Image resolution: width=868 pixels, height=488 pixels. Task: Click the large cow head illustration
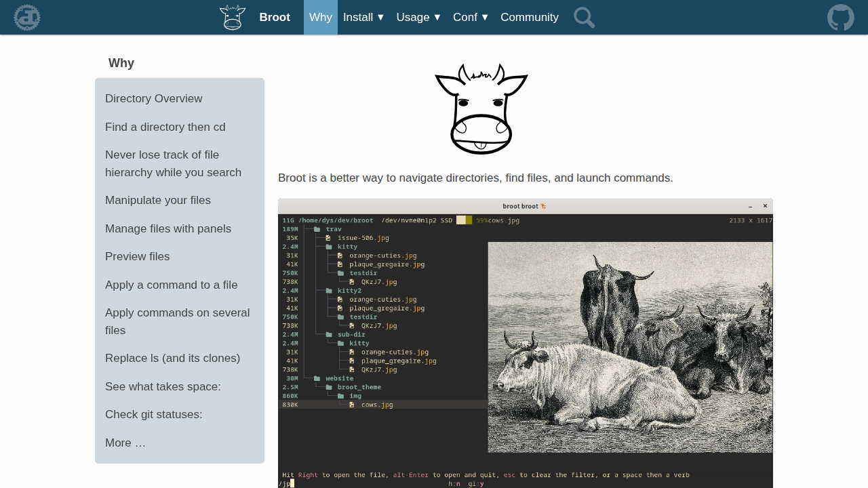pyautogui.click(x=481, y=109)
